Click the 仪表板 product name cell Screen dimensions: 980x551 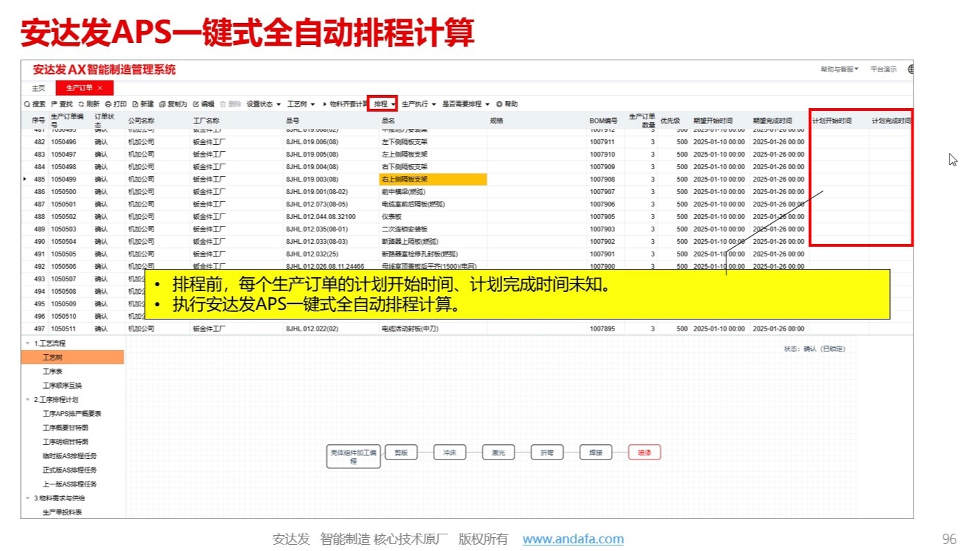coord(392,217)
